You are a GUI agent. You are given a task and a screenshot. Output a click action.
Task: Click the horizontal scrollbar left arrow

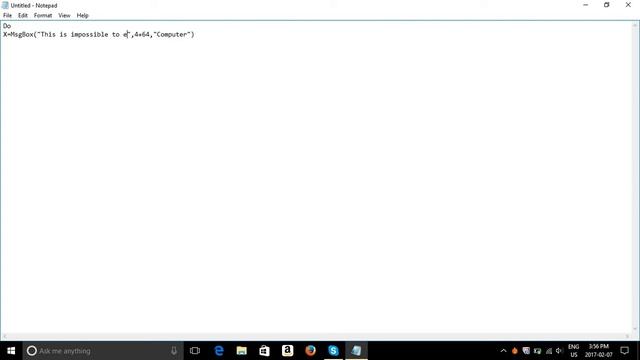4,336
